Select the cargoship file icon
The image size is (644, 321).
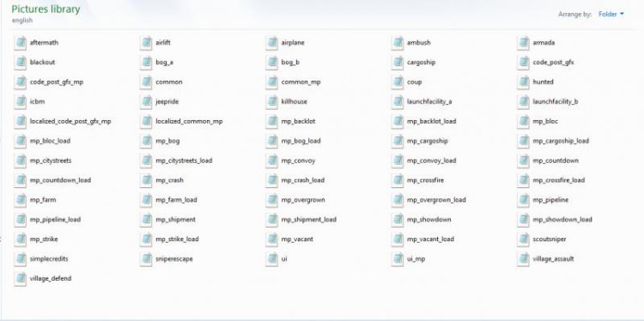tap(398, 63)
